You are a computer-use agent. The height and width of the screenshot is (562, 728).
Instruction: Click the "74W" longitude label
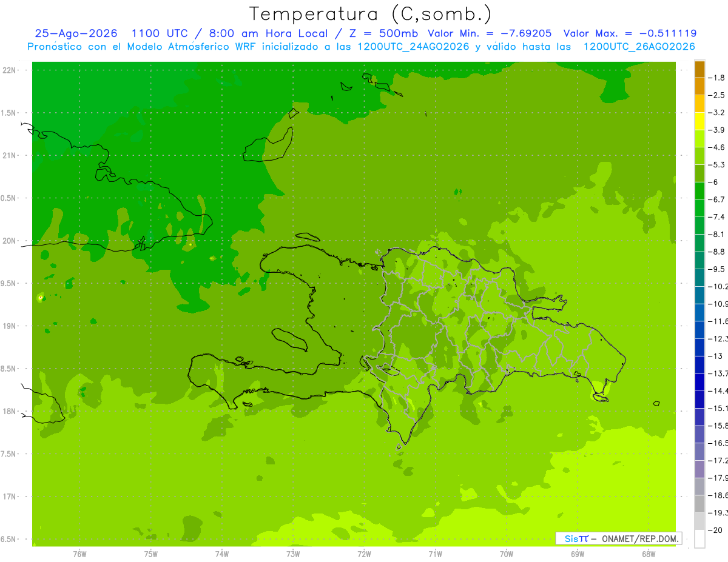pos(222,554)
